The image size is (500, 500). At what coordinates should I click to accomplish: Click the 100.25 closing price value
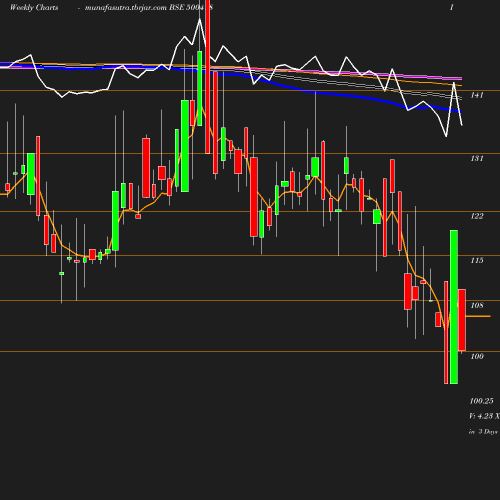(x=481, y=401)
